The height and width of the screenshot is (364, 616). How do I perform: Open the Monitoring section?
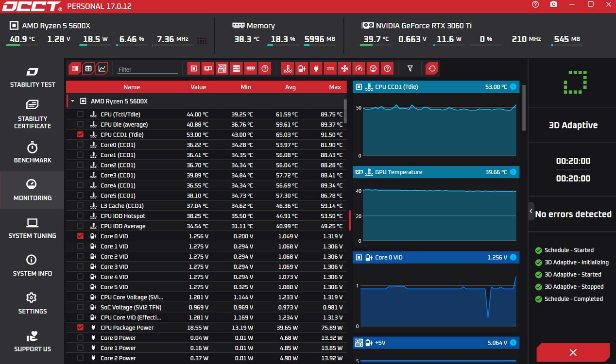(32, 190)
